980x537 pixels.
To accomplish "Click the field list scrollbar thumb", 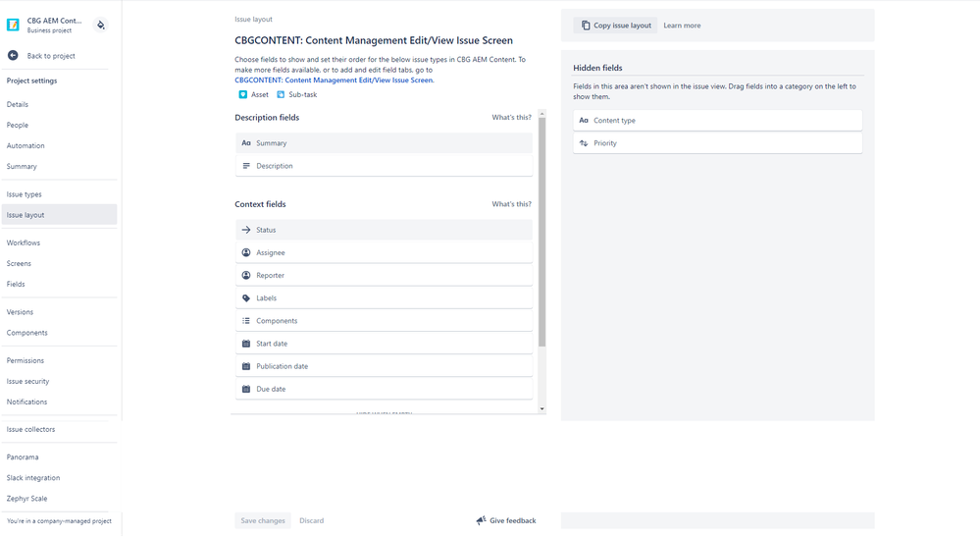I will click(x=542, y=232).
